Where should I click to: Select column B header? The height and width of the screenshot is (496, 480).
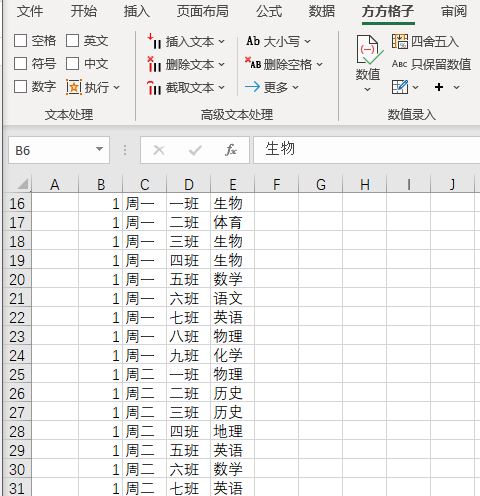coord(101,184)
